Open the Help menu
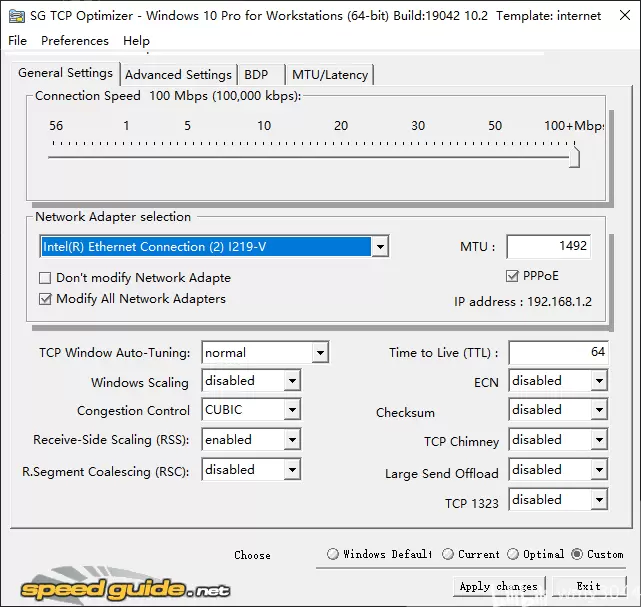This screenshot has width=641, height=607. click(136, 41)
